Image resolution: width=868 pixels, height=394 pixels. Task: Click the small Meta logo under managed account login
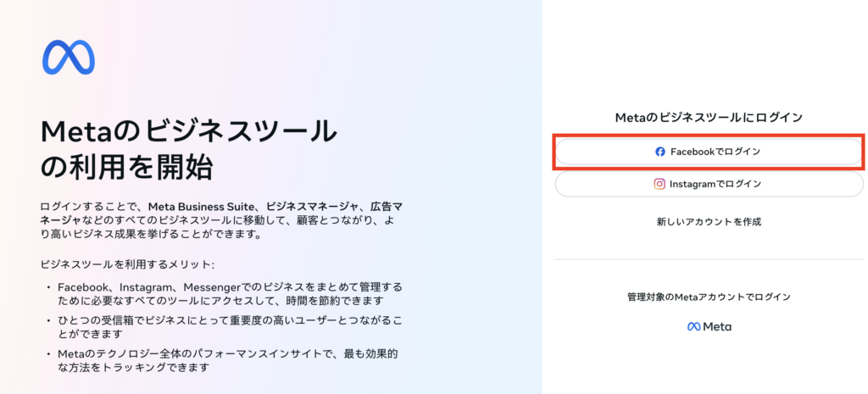pos(693,326)
